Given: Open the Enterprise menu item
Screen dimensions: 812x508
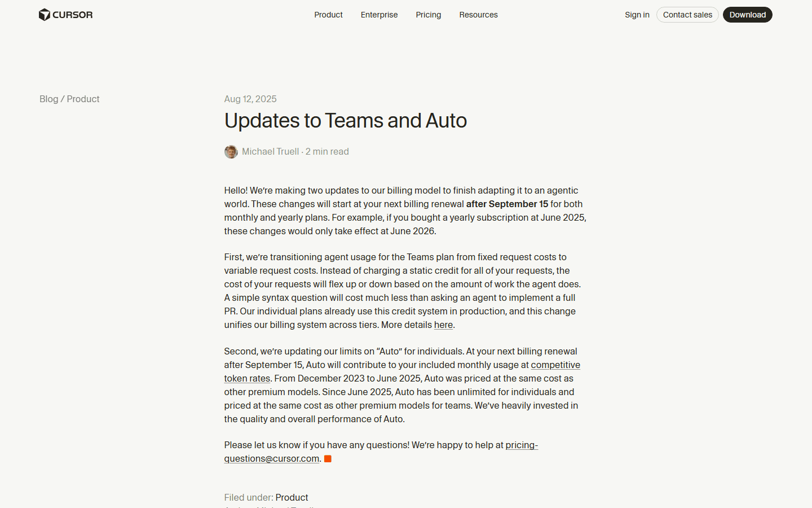Looking at the screenshot, I should 379,15.
